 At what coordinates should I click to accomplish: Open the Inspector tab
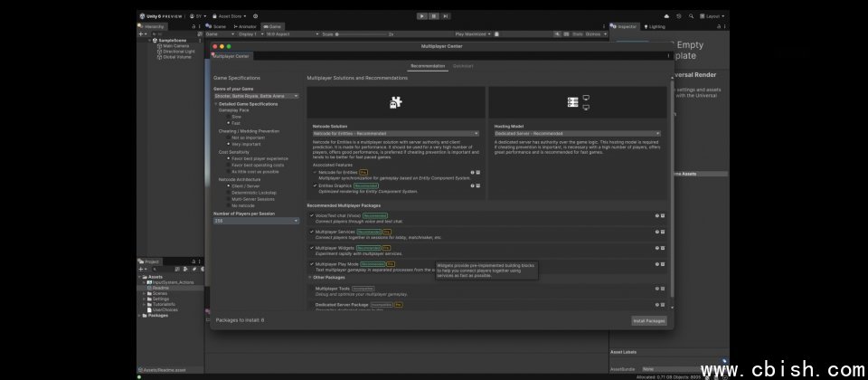tap(625, 26)
